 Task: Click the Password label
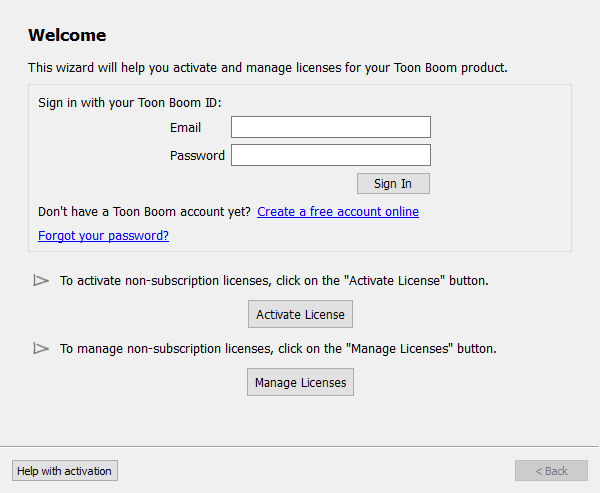[x=197, y=155]
